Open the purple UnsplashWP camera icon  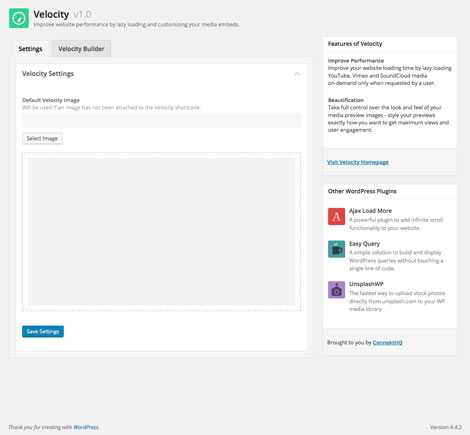pos(336,290)
